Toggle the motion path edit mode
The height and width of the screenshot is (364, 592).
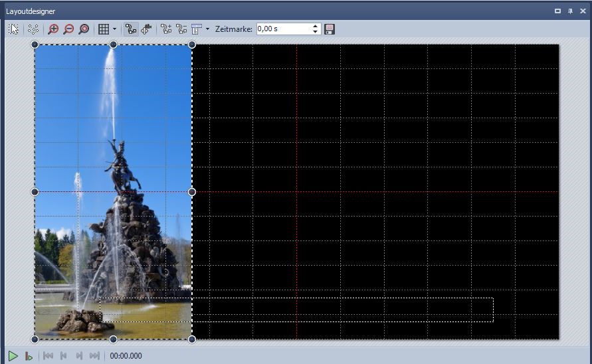click(131, 29)
